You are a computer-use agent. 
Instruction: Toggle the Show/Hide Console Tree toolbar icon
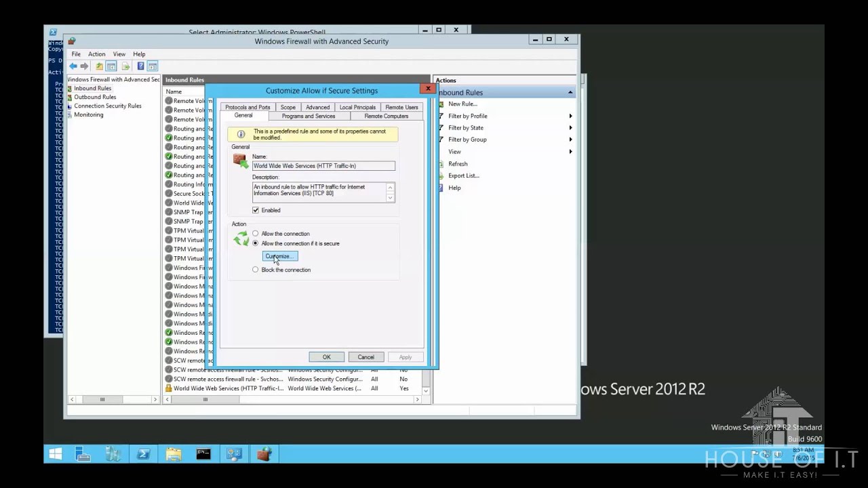pos(111,66)
